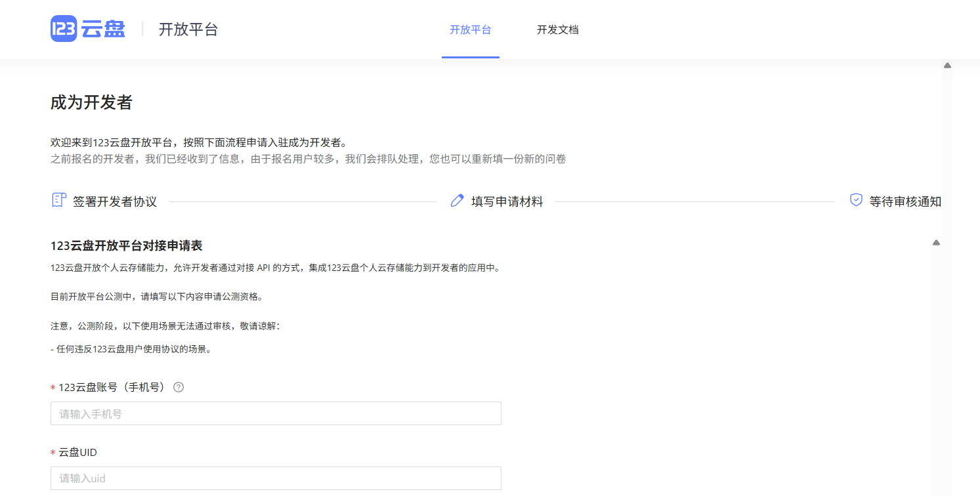Focus the 请输入uid input field
This screenshot has width=980, height=496.
click(x=276, y=478)
